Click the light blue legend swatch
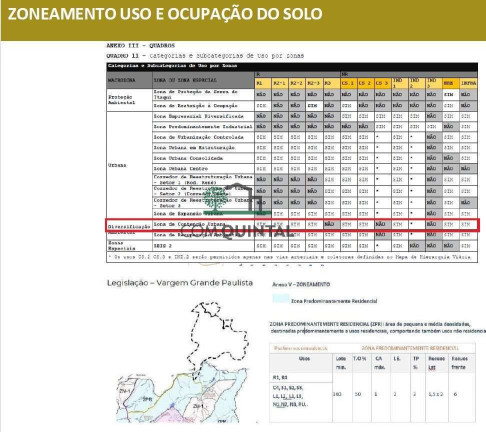Image resolution: width=486 pixels, height=432 pixels. pos(281,299)
